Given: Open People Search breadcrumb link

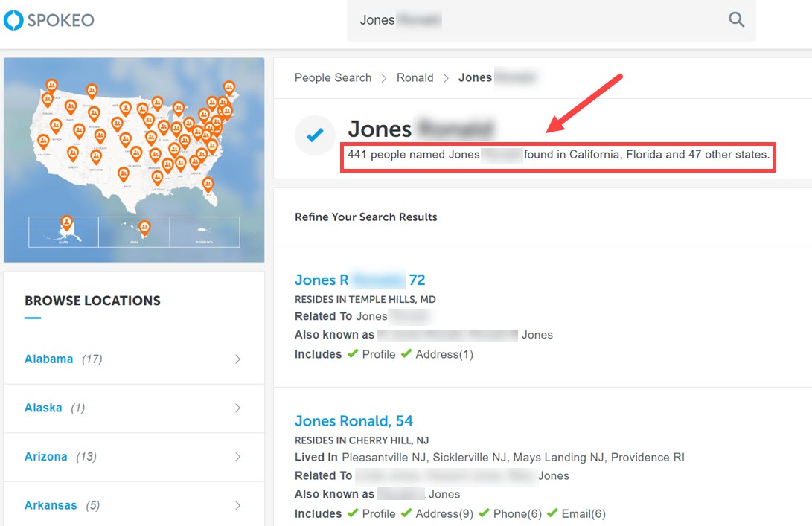Looking at the screenshot, I should (333, 77).
